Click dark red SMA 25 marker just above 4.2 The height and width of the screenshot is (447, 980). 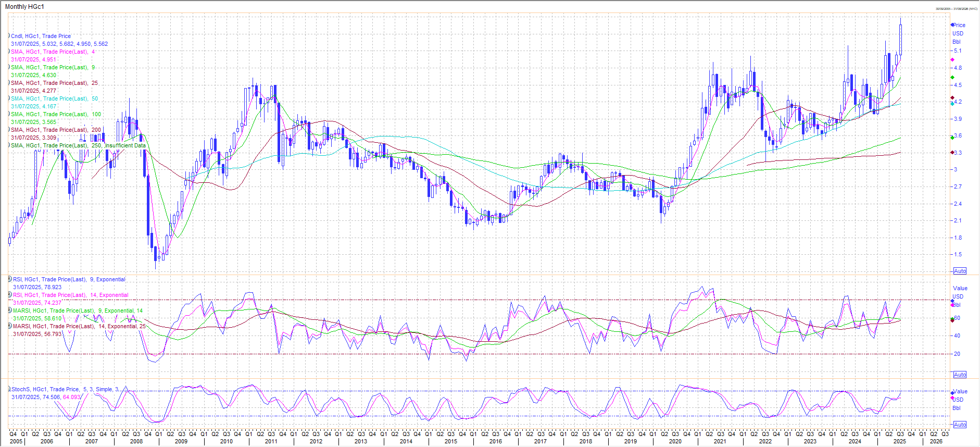[952, 98]
